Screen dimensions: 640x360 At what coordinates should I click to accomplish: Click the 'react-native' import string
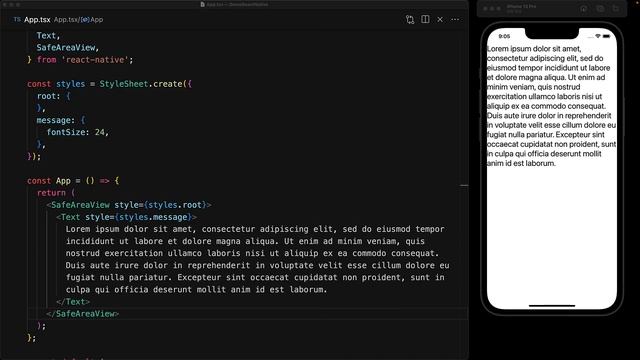tap(97, 60)
